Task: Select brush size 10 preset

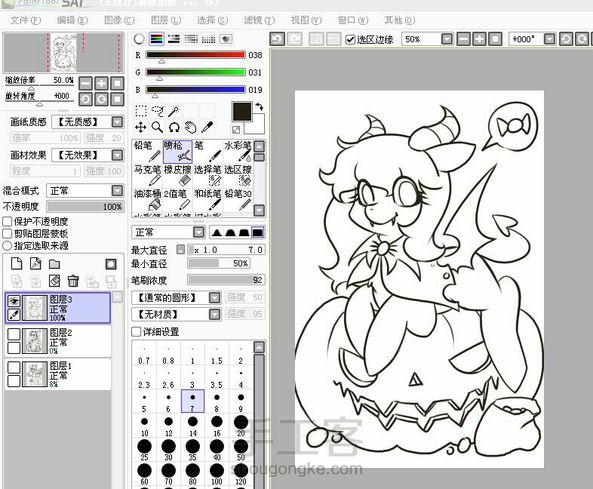Action: click(x=144, y=426)
